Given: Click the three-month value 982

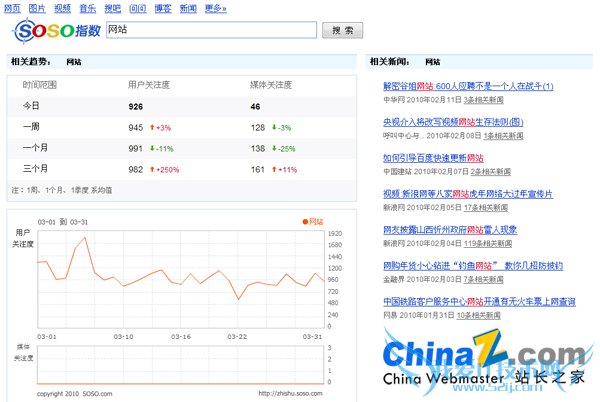Looking at the screenshot, I should (136, 169).
